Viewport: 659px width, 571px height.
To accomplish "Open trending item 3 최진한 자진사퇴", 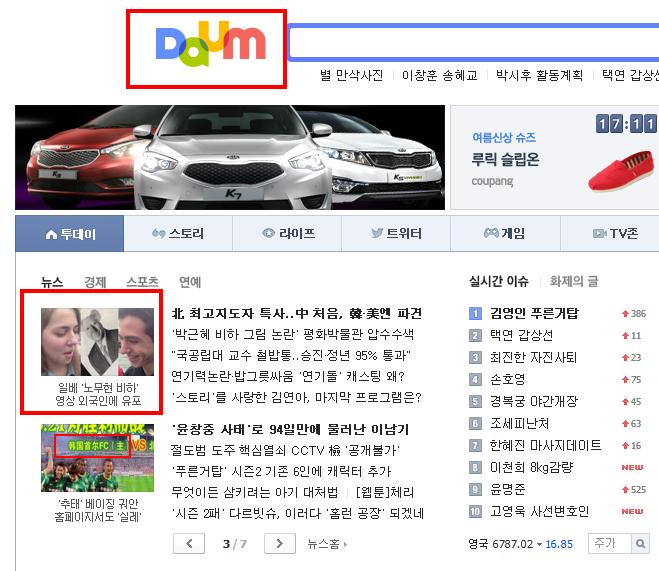I will tap(533, 357).
